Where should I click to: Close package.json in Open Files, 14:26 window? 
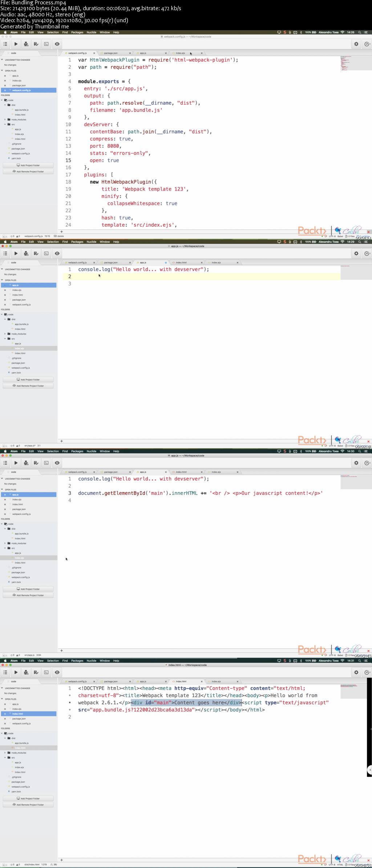tap(5, 85)
